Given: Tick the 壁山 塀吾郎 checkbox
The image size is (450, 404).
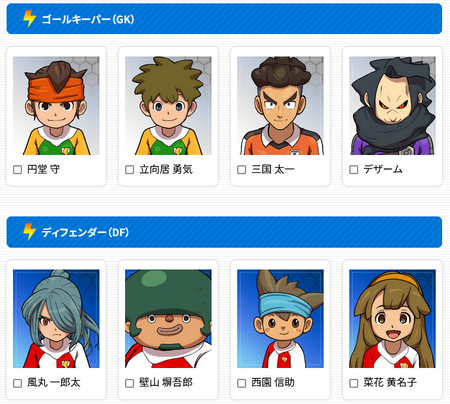Looking at the screenshot, I should click(129, 383).
